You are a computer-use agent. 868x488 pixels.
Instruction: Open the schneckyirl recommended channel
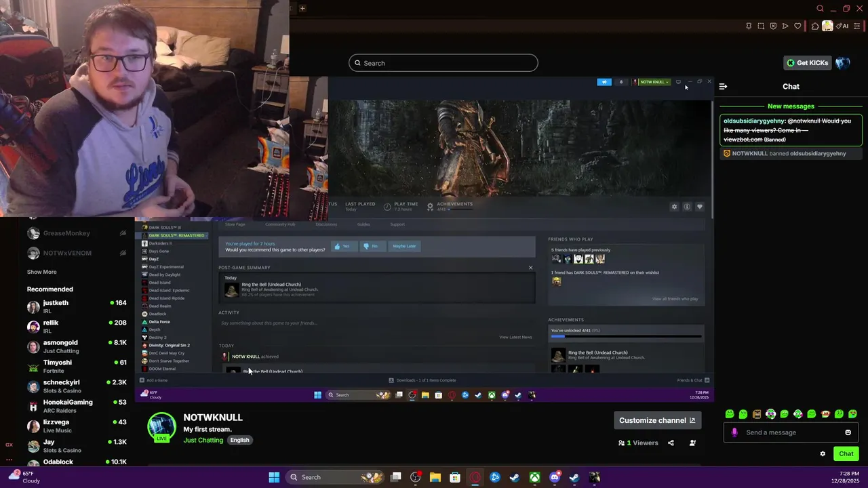pyautogui.click(x=77, y=386)
